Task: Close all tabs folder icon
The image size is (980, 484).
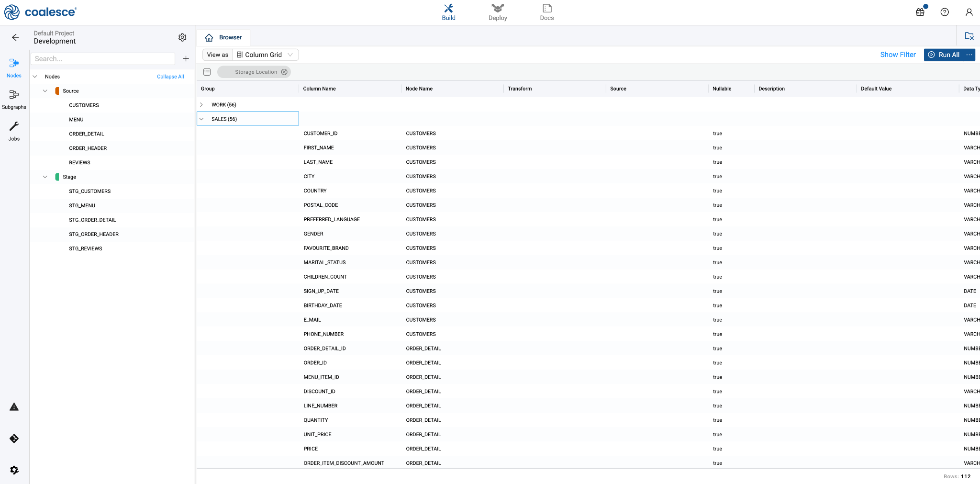Action: (x=969, y=36)
